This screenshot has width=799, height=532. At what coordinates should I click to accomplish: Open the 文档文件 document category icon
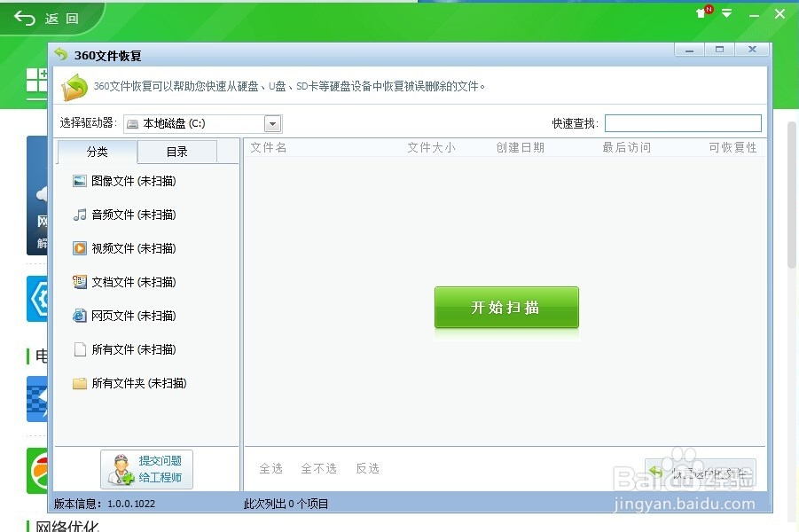(x=79, y=282)
